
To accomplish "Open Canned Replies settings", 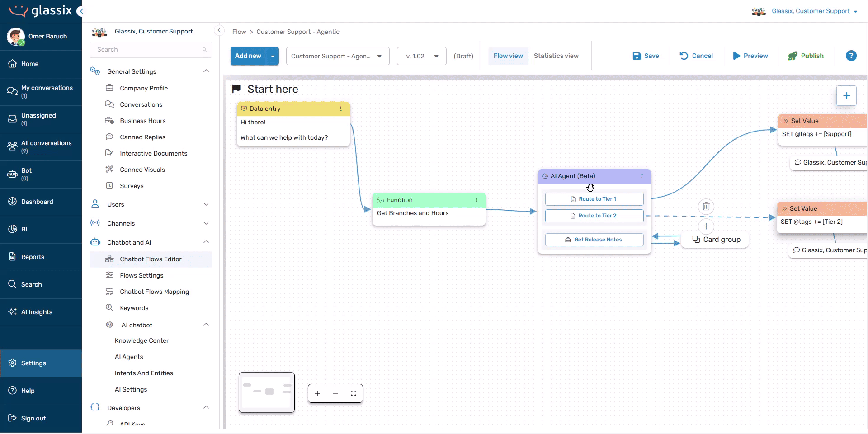I will [142, 137].
